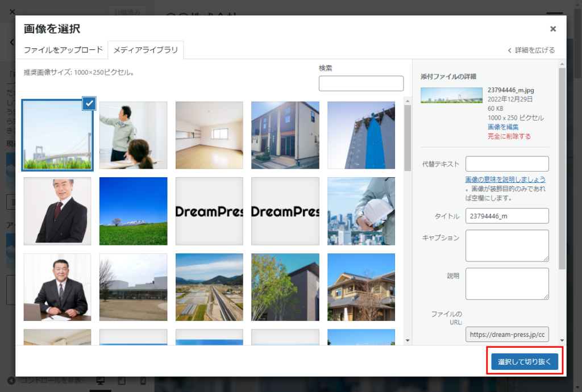Click the media grid scrollbar down arrow

coord(407,340)
